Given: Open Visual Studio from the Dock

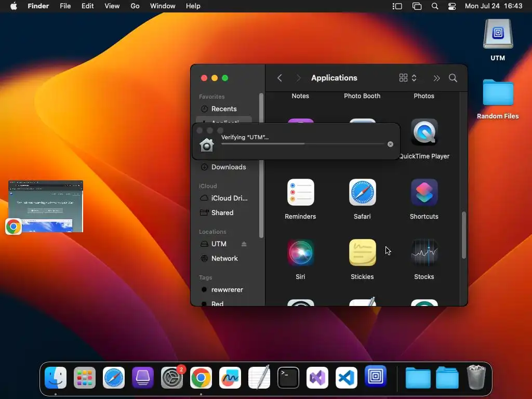Looking at the screenshot, I should (317, 378).
